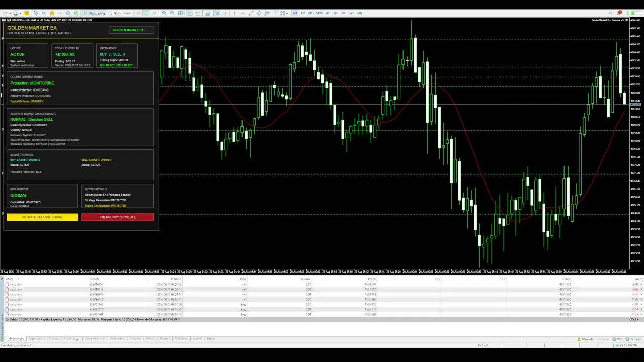Switch chart to bar chart icon

pos(138,13)
